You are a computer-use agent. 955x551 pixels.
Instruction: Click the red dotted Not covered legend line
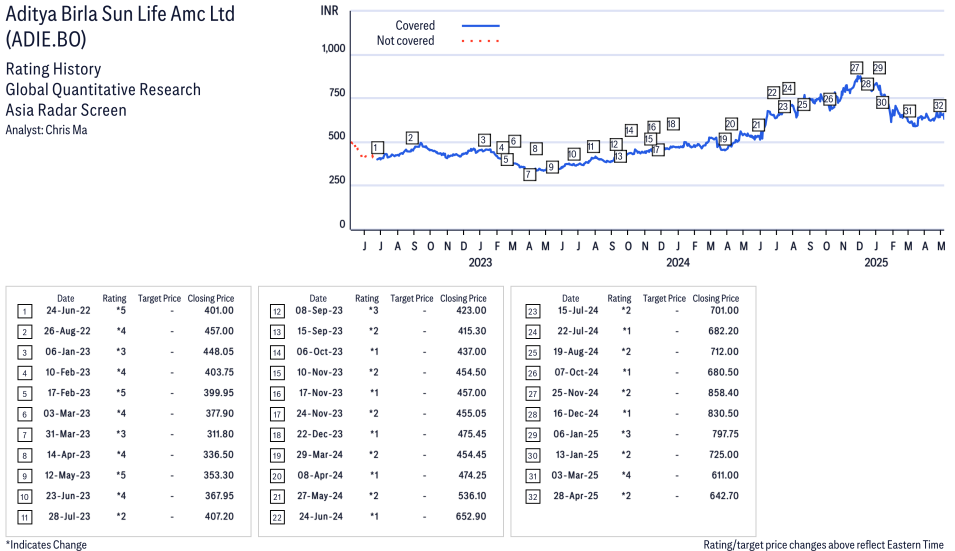point(481,41)
